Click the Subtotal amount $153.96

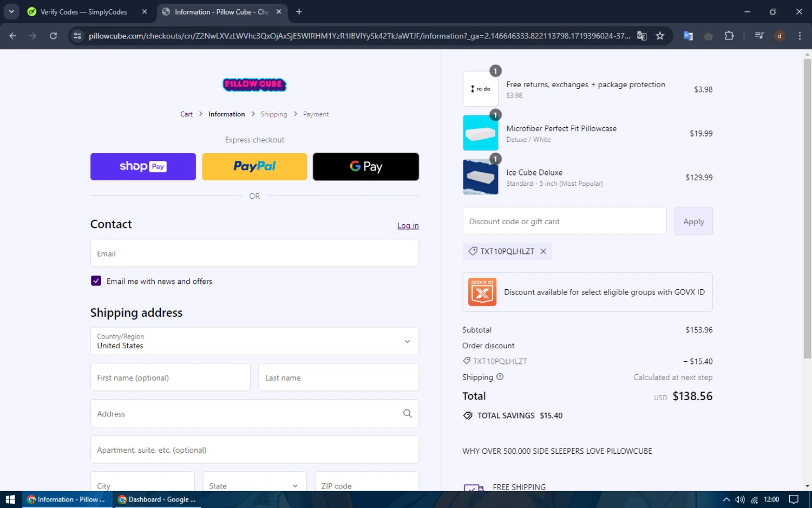(699, 329)
